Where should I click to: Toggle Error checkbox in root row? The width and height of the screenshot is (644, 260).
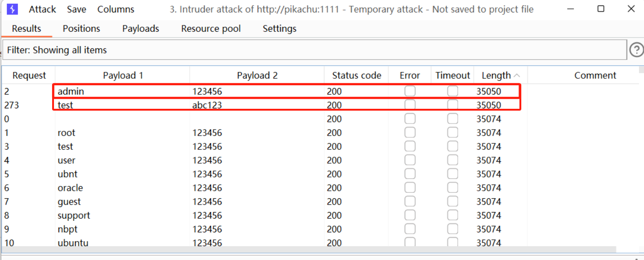click(x=410, y=133)
